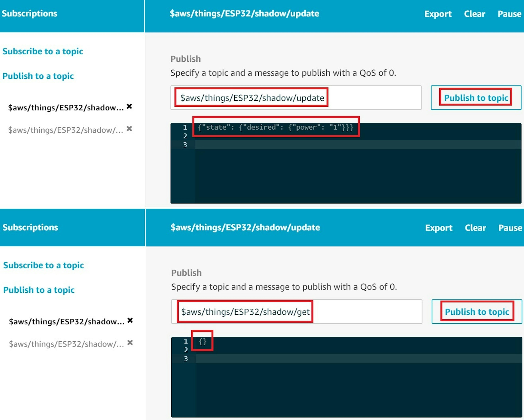Remove the active shadow subscription in the top panel
This screenshot has height=420, width=524.
129,106
